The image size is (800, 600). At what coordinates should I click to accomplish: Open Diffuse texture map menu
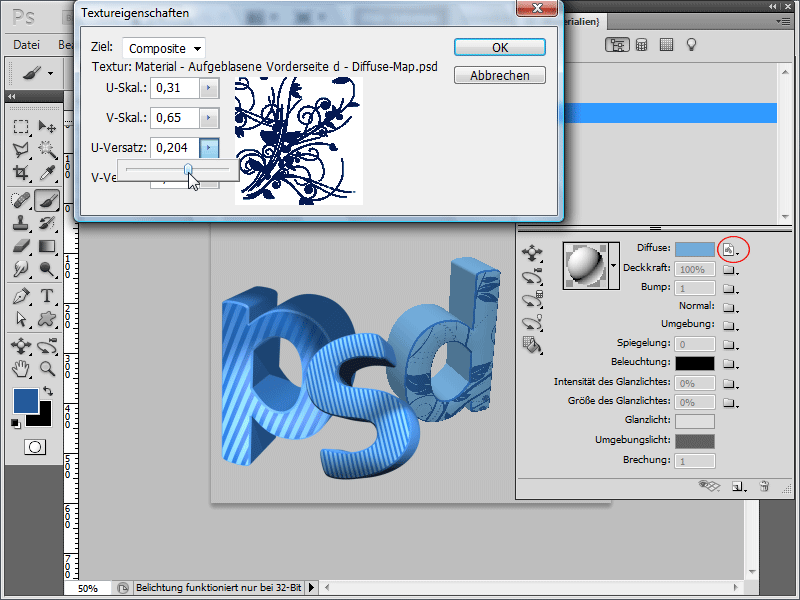(x=731, y=250)
